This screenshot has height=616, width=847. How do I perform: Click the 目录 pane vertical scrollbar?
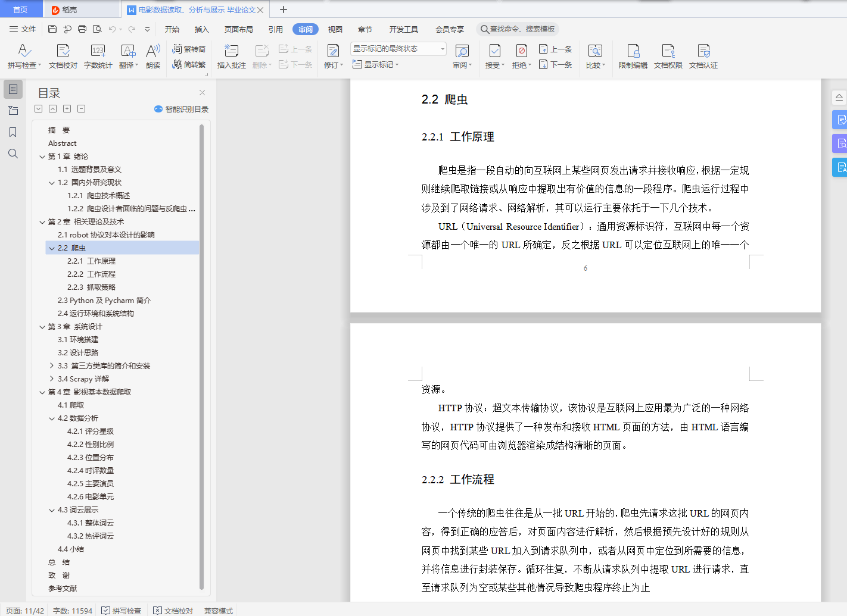201,357
